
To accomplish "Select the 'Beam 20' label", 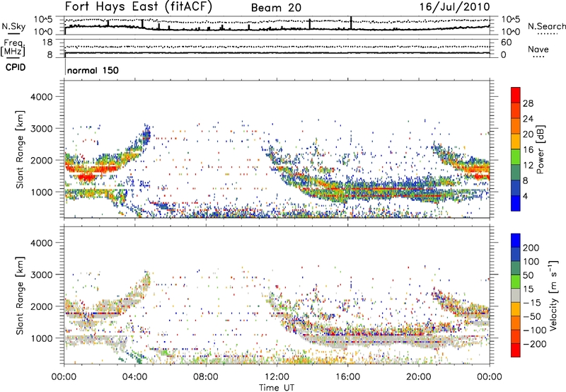I will point(276,8).
